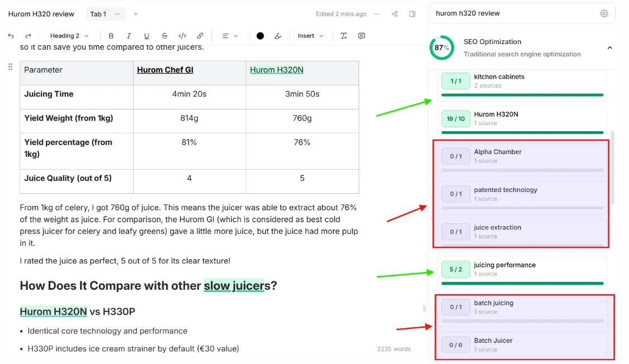Click the 76% table cell
This screenshot has width=629, height=364.
302,151
